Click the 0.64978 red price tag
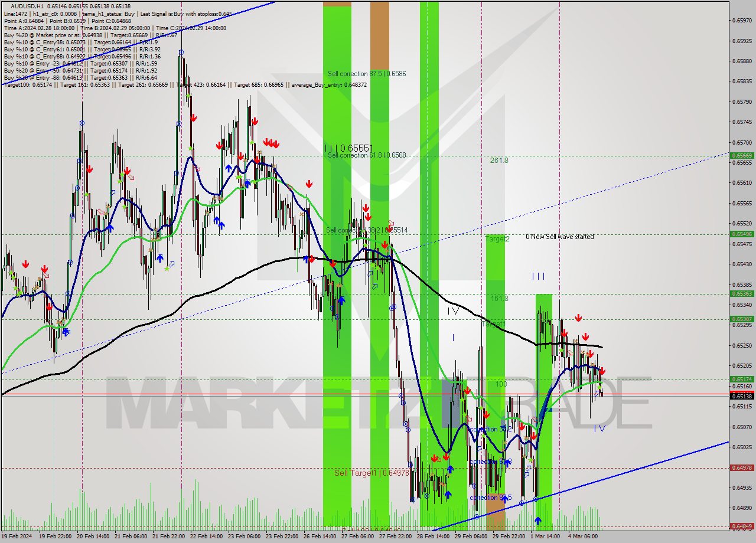 (741, 467)
